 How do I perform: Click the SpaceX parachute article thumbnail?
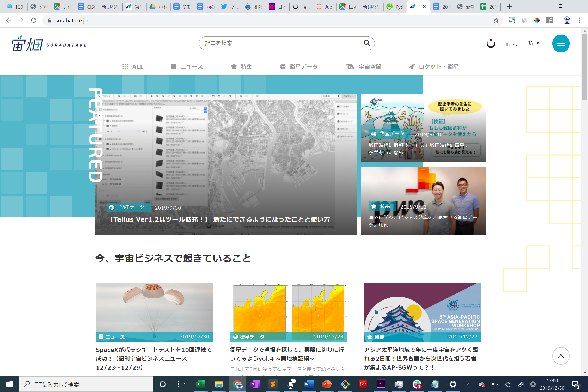point(154,313)
